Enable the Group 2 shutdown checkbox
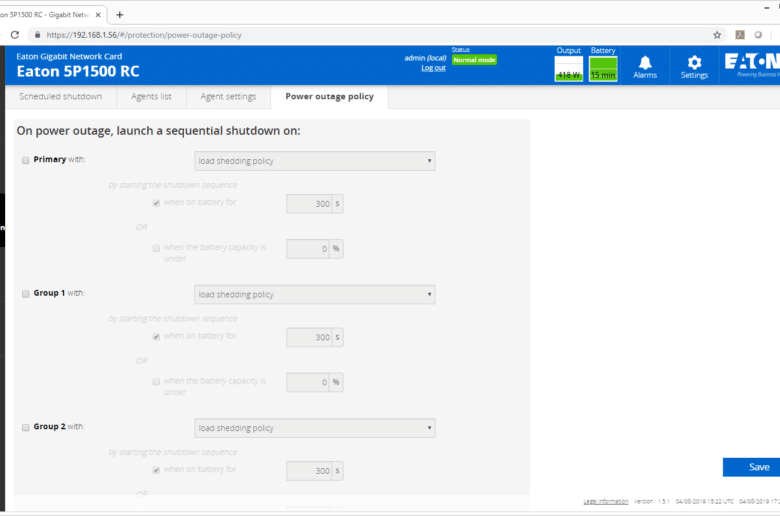This screenshot has width=780, height=516. [25, 427]
